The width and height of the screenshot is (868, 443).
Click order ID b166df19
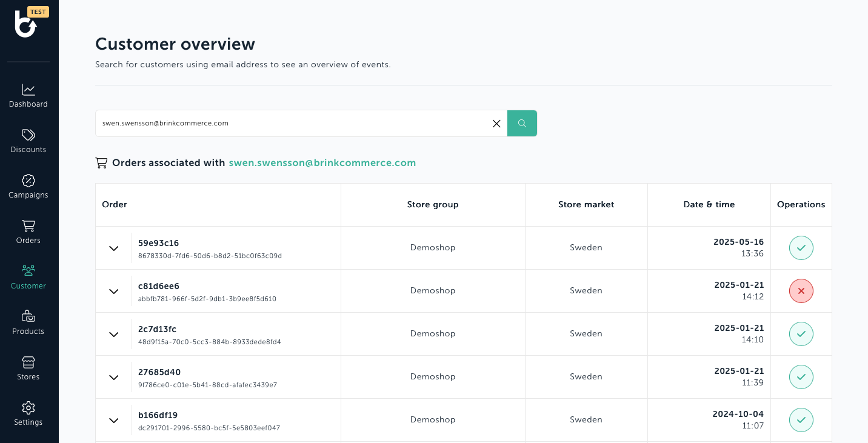158,415
